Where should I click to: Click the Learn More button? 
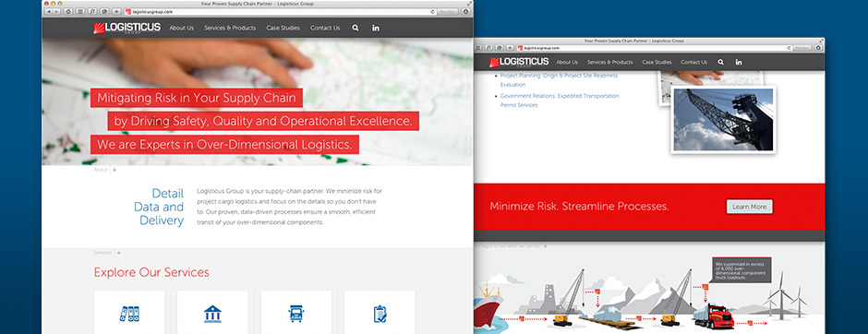tap(750, 207)
